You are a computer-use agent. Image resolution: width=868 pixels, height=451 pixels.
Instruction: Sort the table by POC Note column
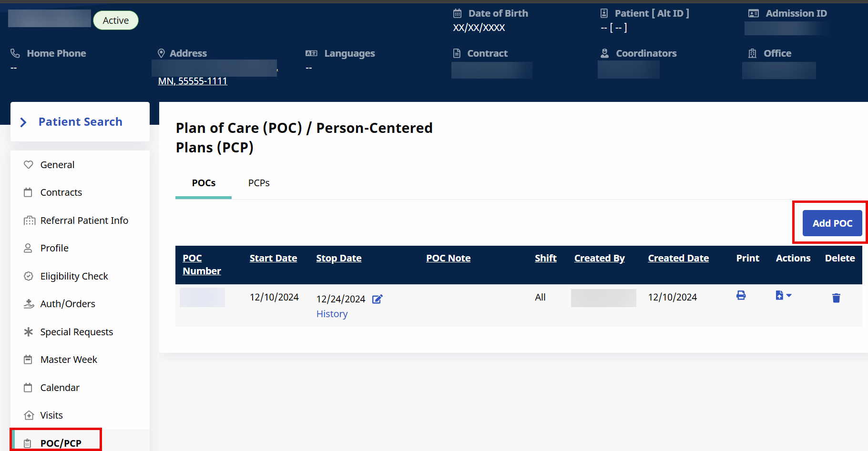coord(448,258)
